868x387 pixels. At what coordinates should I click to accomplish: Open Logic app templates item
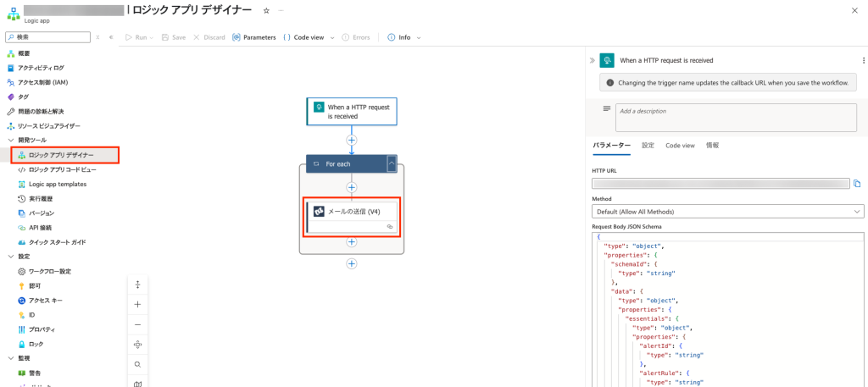58,184
